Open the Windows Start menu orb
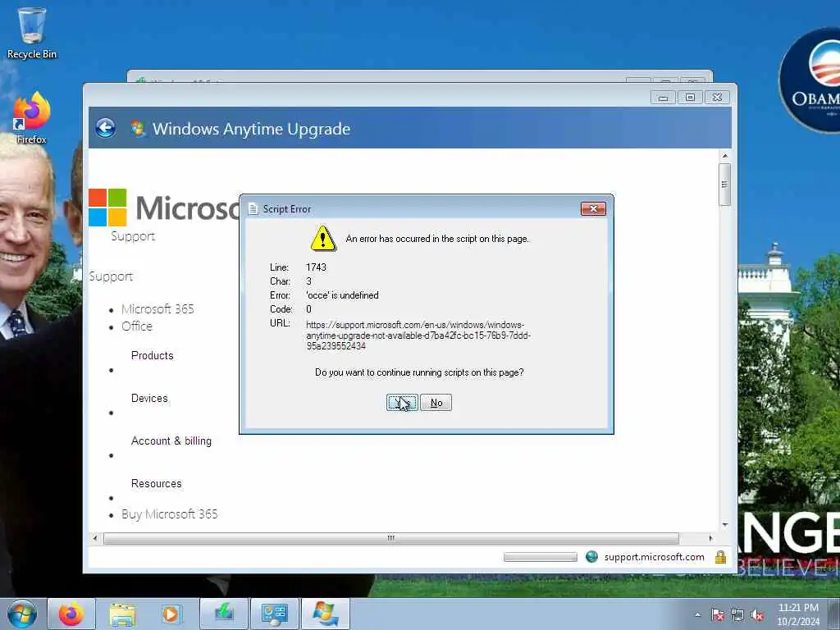The width and height of the screenshot is (840, 630). point(22,614)
